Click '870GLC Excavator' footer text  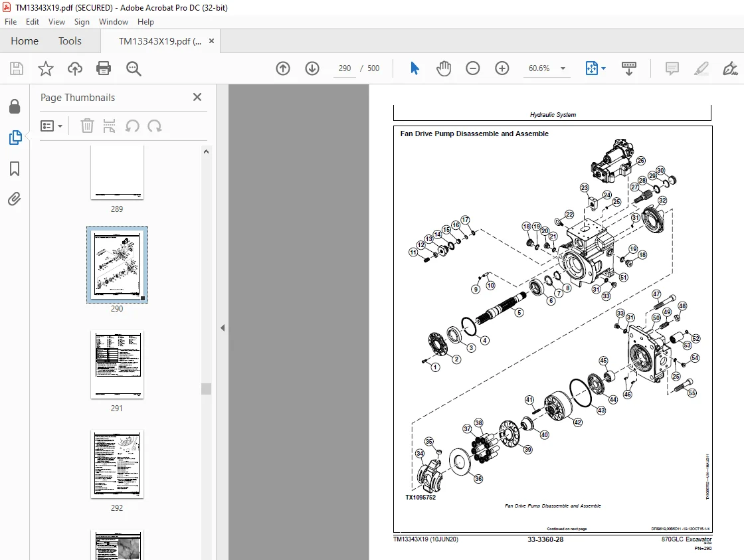(x=687, y=539)
